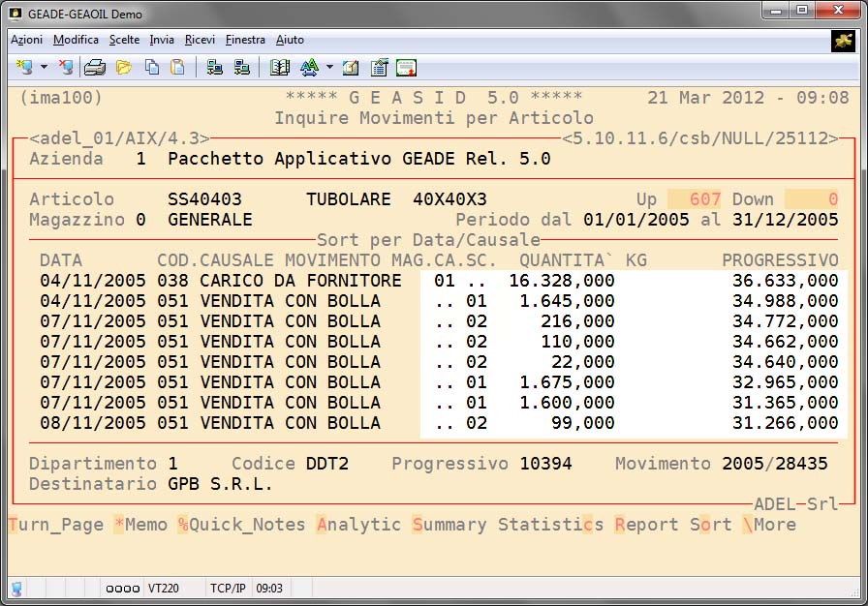The height and width of the screenshot is (606, 868).
Task: Open the Scelte menu
Action: 124,40
